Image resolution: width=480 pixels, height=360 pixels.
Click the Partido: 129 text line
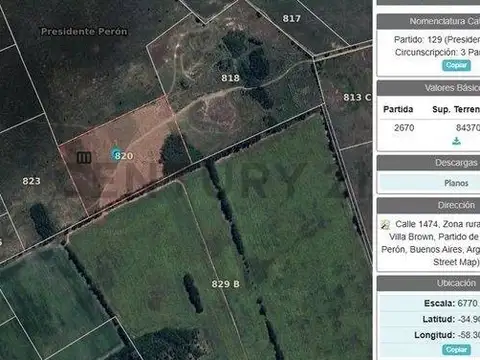[x=437, y=40]
